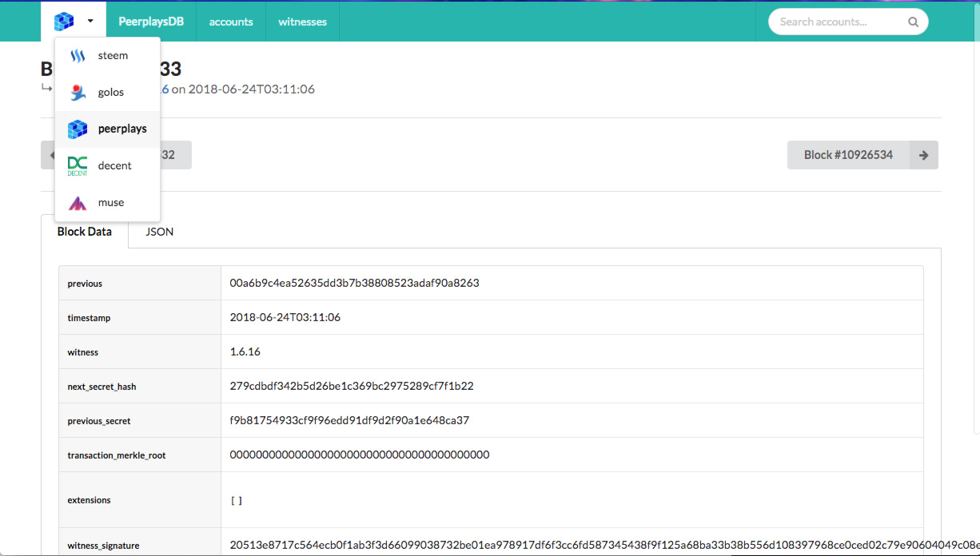980x556 pixels.
Task: Select the previous hash value 00a6b9c4ea52…
Action: [355, 283]
